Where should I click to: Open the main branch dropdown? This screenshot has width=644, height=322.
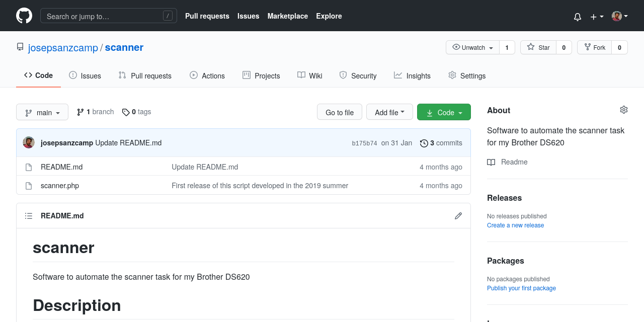pyautogui.click(x=42, y=112)
